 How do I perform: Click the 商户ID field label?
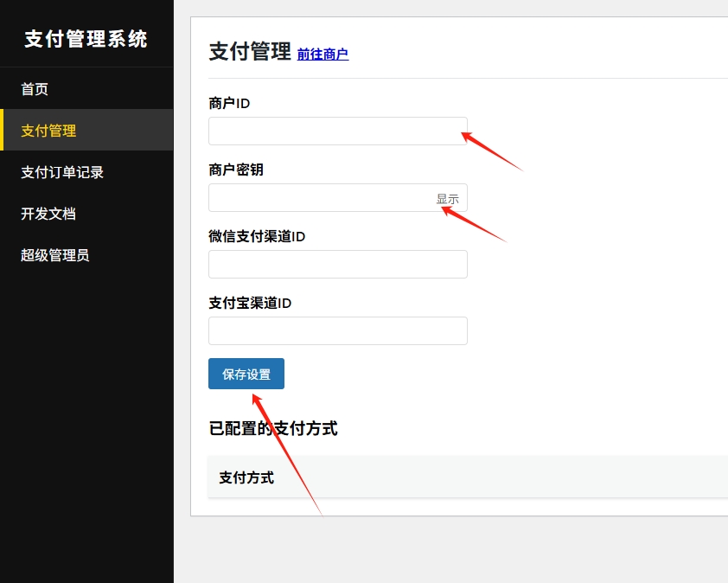pos(229,104)
